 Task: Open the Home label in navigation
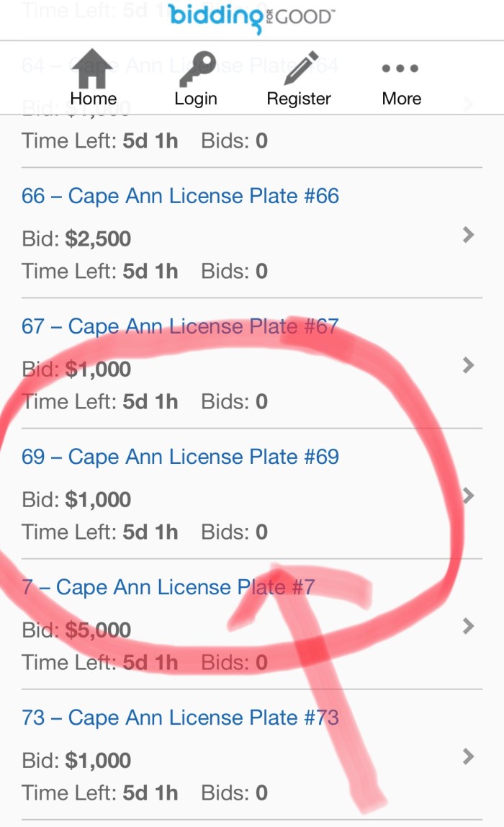[x=93, y=99]
